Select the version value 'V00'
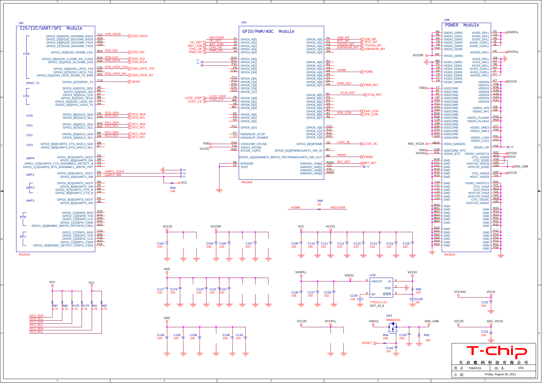The image size is (555, 392). (x=521, y=368)
